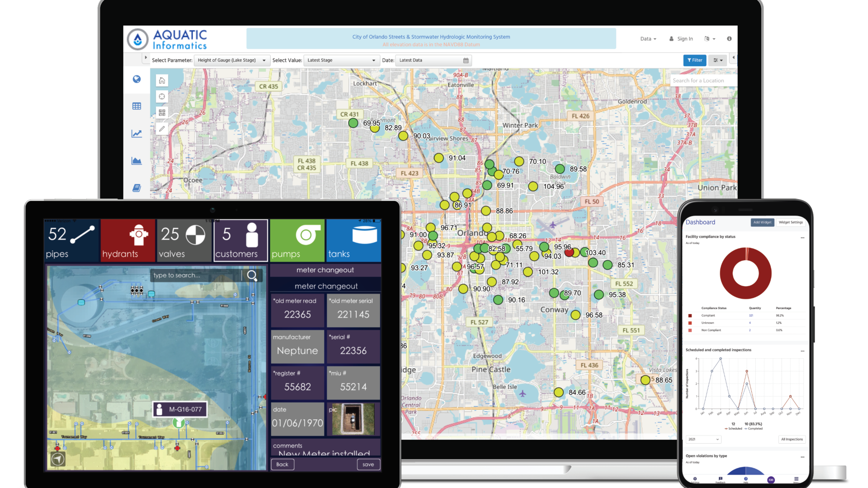Viewport: 868px width, 488px height.
Task: Click the Search for a Location field
Action: point(703,80)
